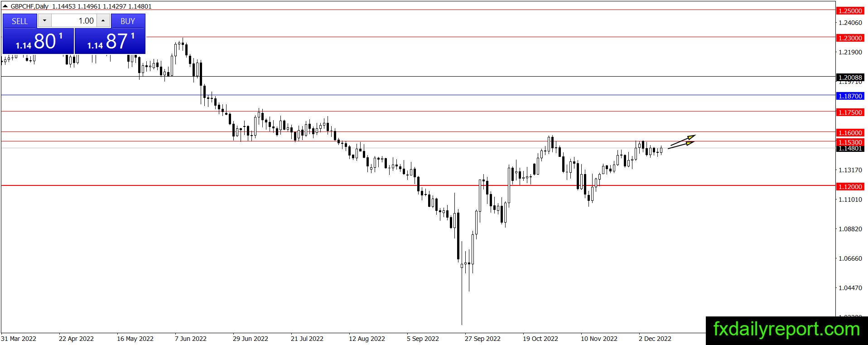Decrease lot volume with down arrow
The image size is (868, 345).
pos(44,21)
